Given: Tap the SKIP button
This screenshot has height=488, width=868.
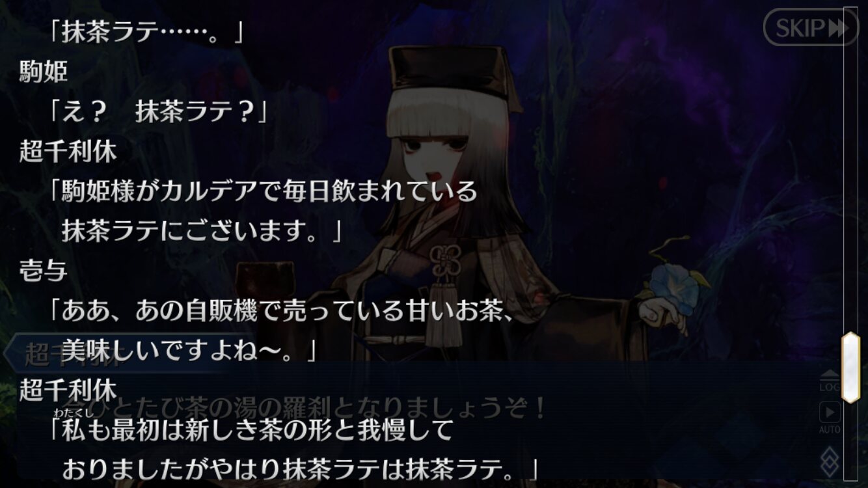Looking at the screenshot, I should pos(810,27).
